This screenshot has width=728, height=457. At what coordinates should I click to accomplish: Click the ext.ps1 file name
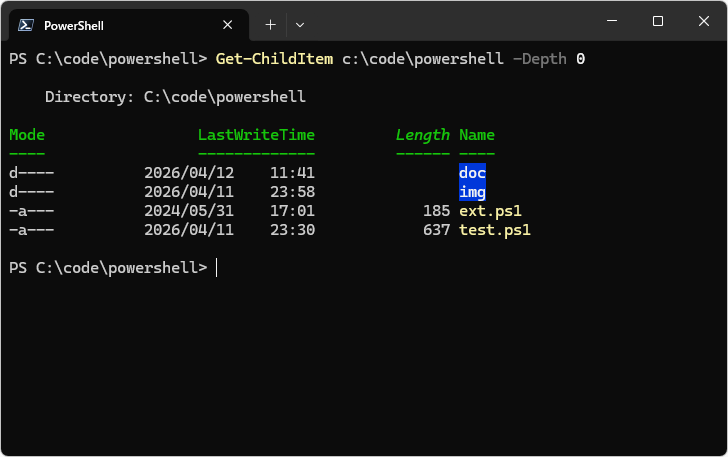pos(490,211)
